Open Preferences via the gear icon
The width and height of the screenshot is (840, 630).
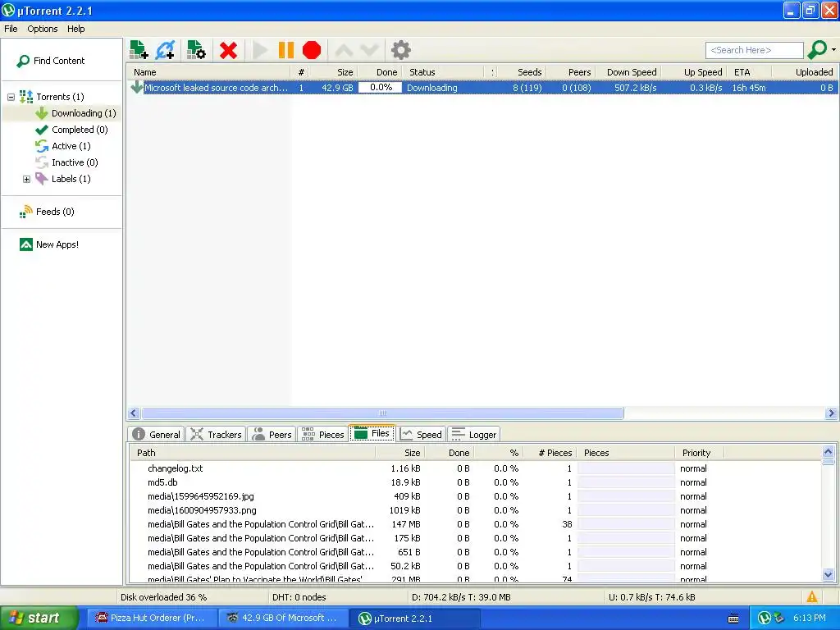click(x=400, y=50)
